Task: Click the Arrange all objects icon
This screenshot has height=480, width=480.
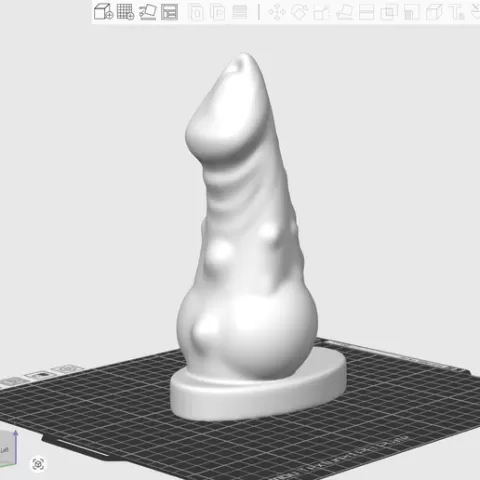Action: [x=169, y=12]
